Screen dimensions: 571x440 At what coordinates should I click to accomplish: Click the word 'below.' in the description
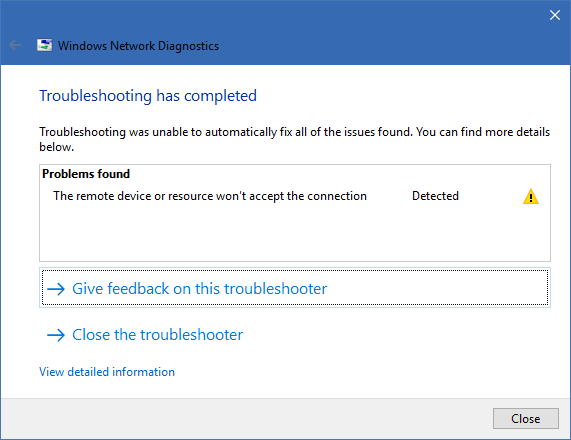[56, 147]
